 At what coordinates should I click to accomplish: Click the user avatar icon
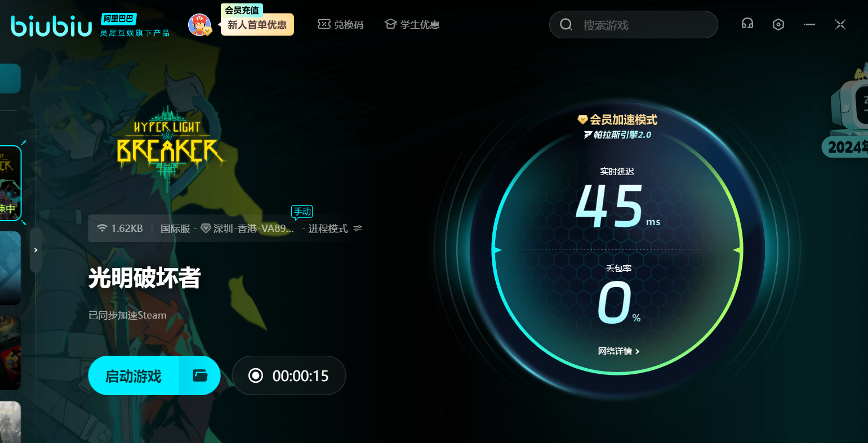coord(199,25)
